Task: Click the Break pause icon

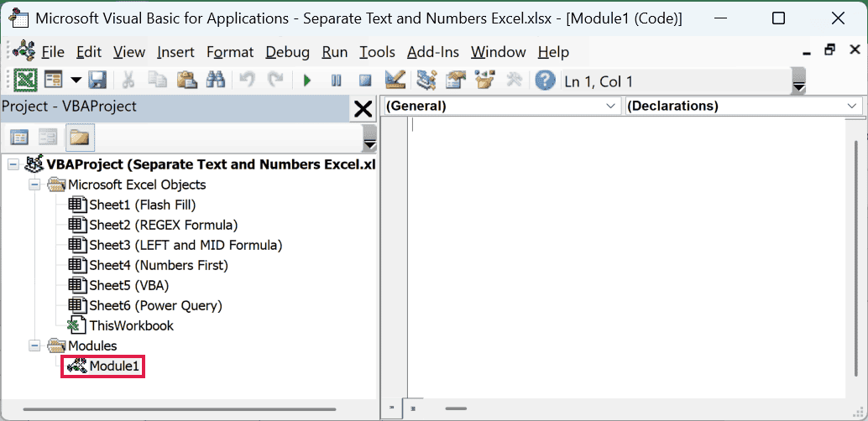Action: 336,81
